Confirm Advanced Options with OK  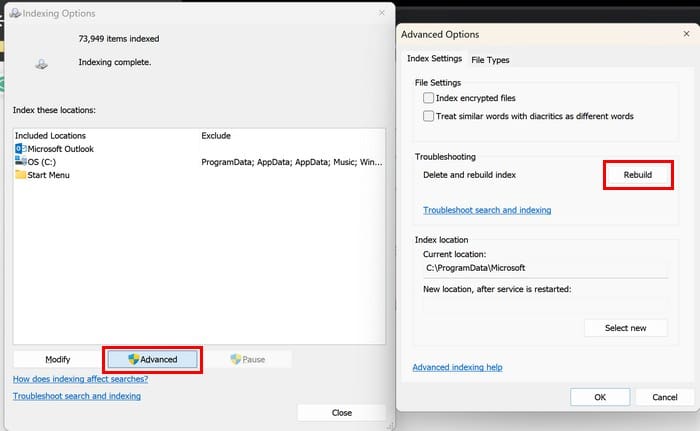pyautogui.click(x=600, y=397)
